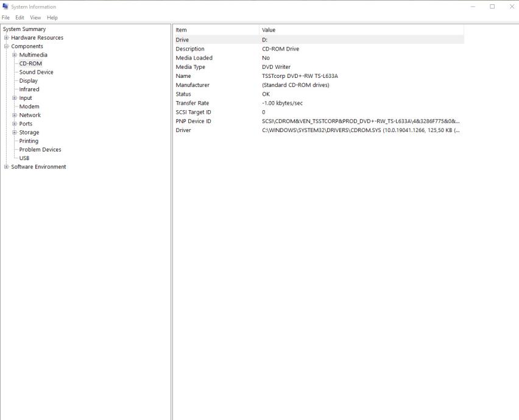Open the View menu
The image size is (519, 420).
(35, 18)
